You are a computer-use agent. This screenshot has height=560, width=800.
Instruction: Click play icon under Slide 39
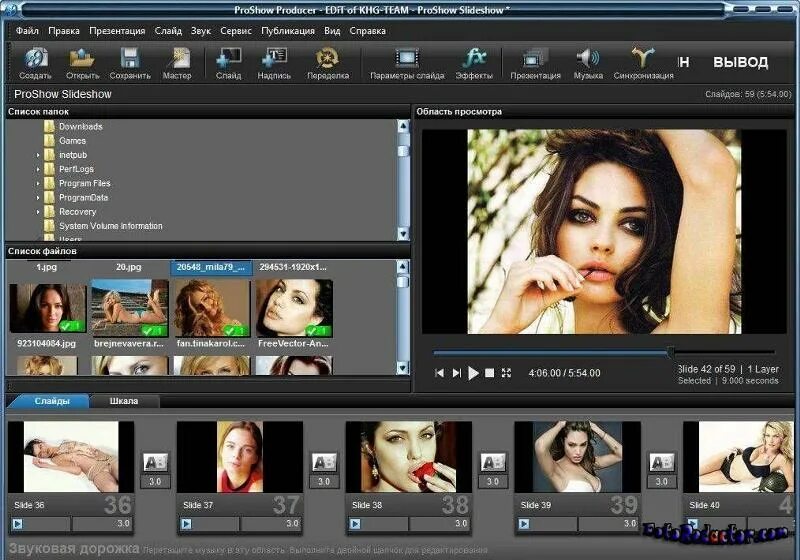[524, 524]
